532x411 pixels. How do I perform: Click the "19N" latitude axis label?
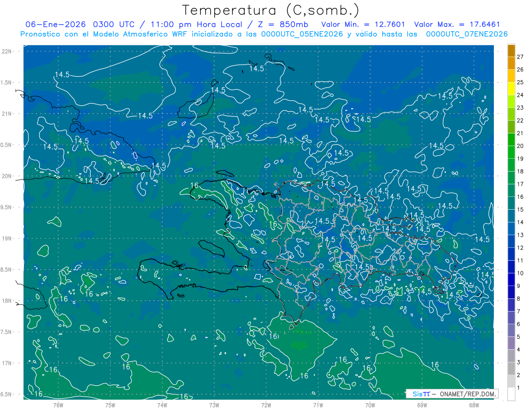coord(8,239)
